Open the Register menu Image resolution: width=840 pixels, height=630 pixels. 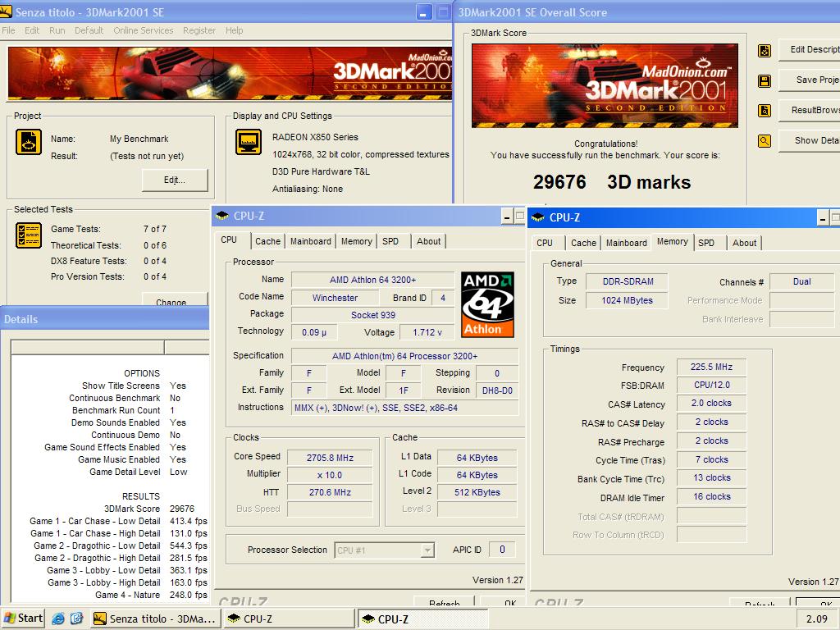[x=199, y=30]
